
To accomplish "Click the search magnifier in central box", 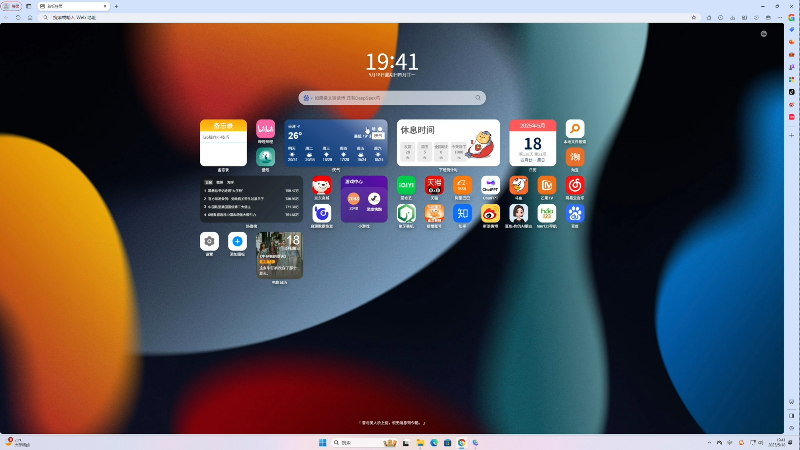I will point(478,97).
